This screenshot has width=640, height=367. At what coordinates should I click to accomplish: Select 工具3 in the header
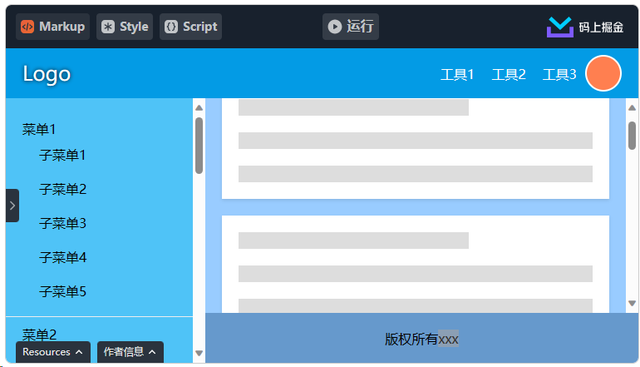click(559, 74)
